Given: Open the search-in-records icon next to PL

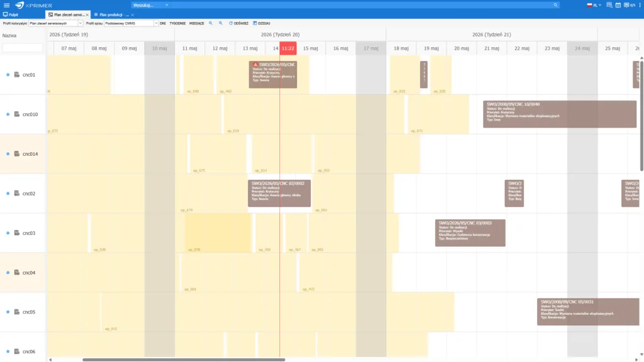Looking at the screenshot, I should point(609,5).
